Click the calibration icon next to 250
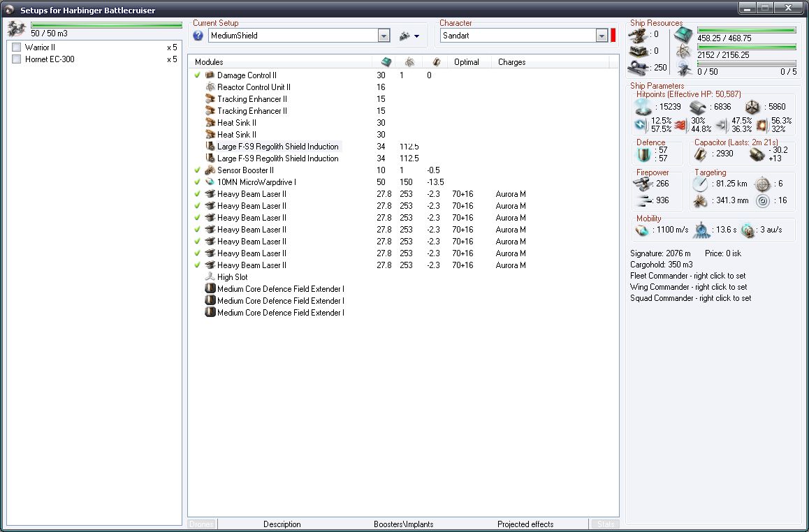The width and height of the screenshot is (809, 532). point(637,68)
